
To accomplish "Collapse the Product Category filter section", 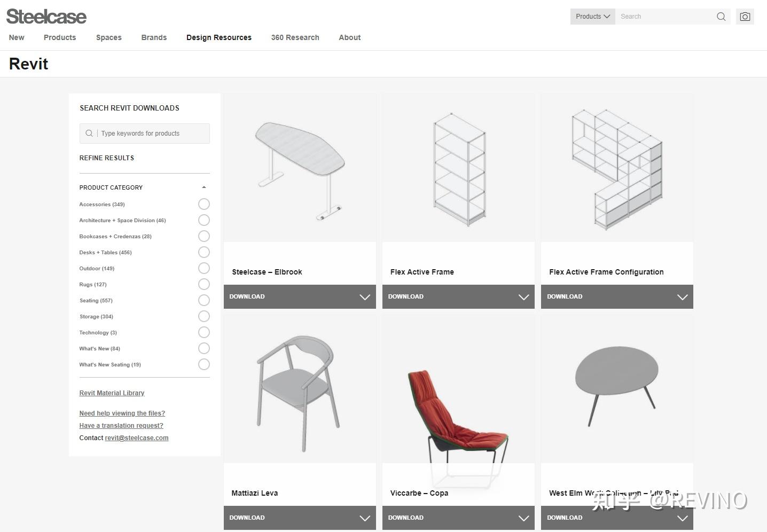I will 204,187.
